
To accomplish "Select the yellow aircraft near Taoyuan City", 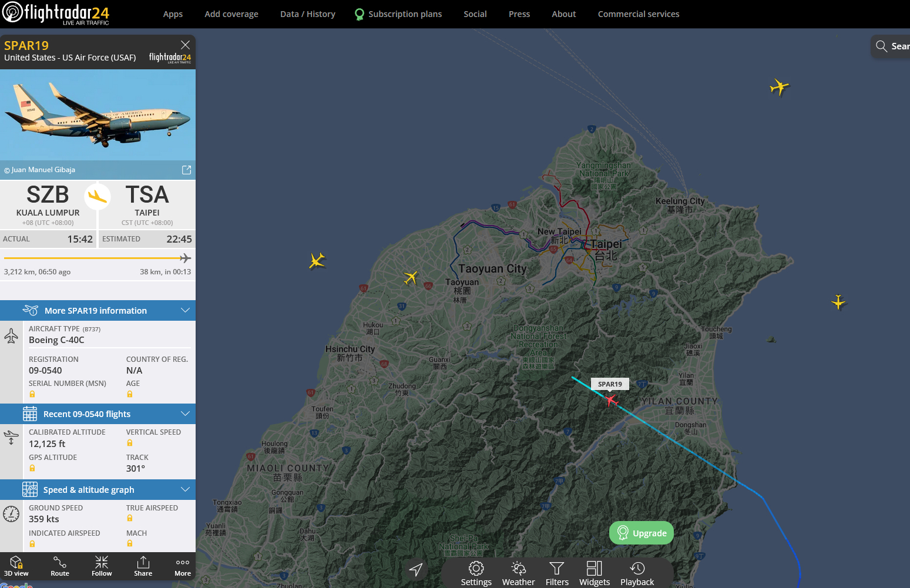I will 411,277.
